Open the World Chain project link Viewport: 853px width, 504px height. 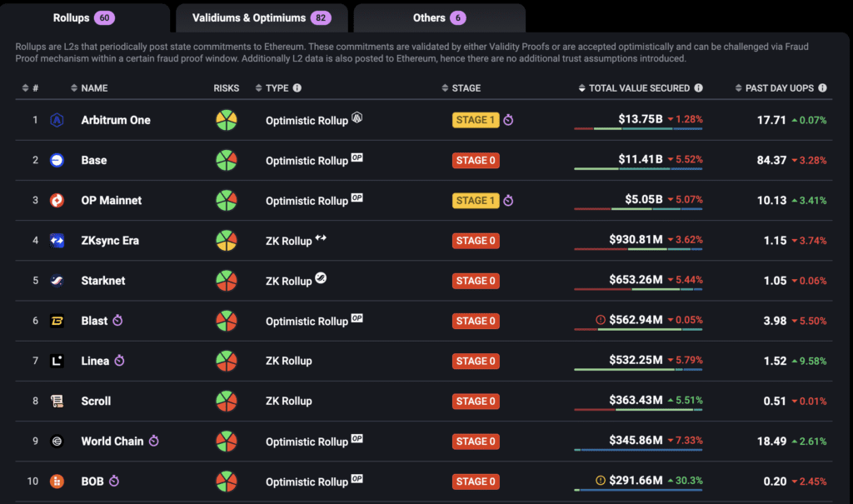point(112,442)
